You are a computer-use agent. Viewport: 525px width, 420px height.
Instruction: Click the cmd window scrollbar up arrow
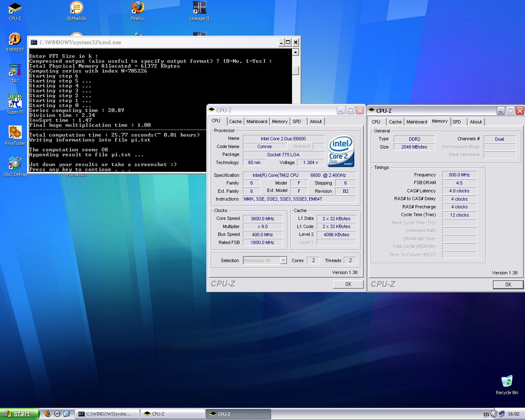coord(296,52)
